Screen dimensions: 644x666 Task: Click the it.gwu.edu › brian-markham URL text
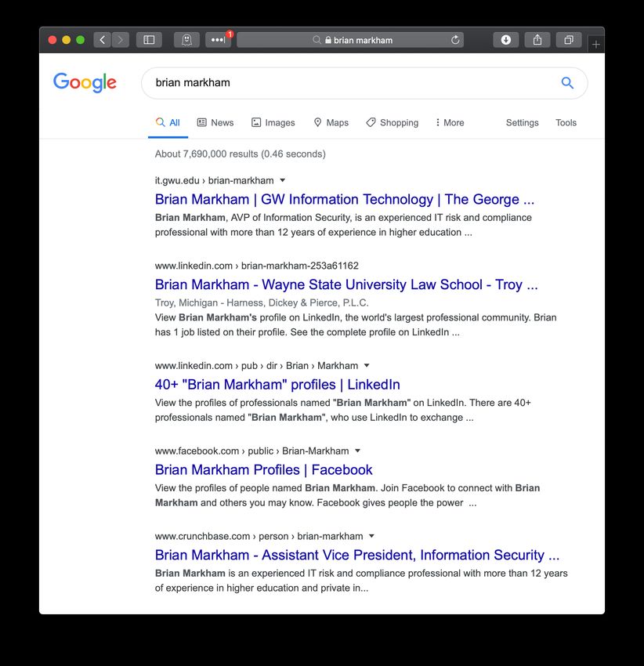click(214, 180)
